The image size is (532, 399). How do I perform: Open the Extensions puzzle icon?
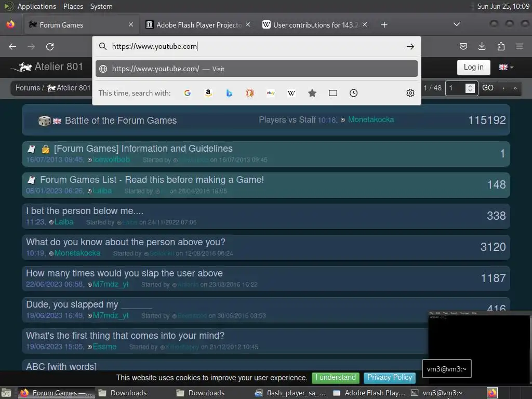click(501, 46)
